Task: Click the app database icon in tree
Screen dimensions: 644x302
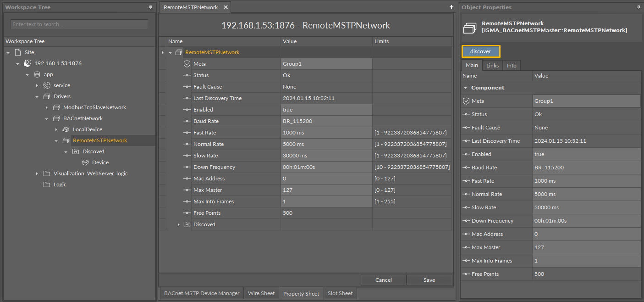Action: pos(37,74)
